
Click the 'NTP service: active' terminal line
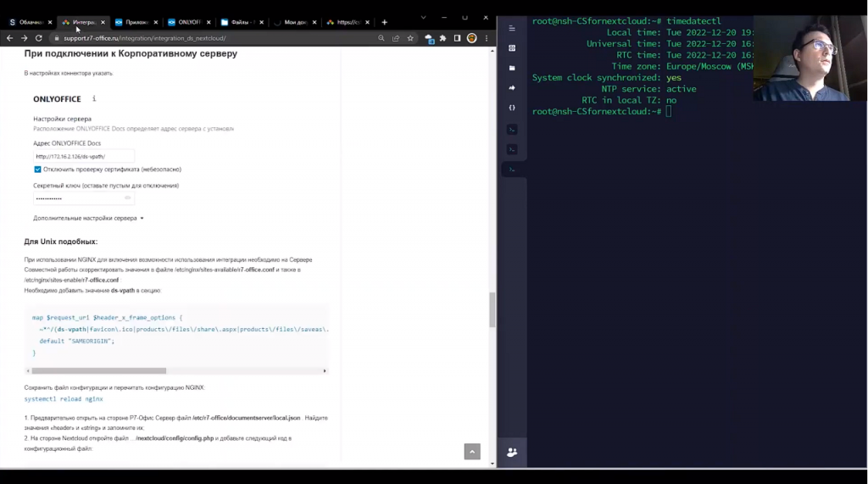(x=648, y=89)
